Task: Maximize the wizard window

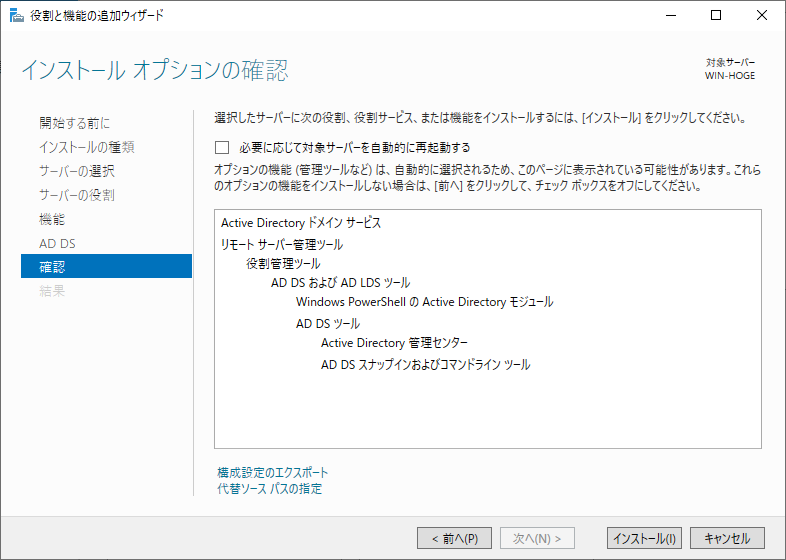Action: coord(716,16)
